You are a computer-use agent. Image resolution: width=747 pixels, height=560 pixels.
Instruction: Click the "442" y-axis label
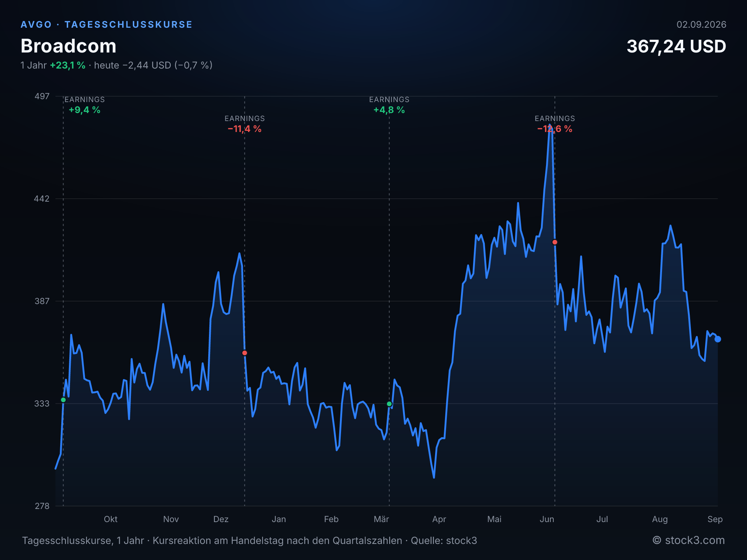click(42, 199)
